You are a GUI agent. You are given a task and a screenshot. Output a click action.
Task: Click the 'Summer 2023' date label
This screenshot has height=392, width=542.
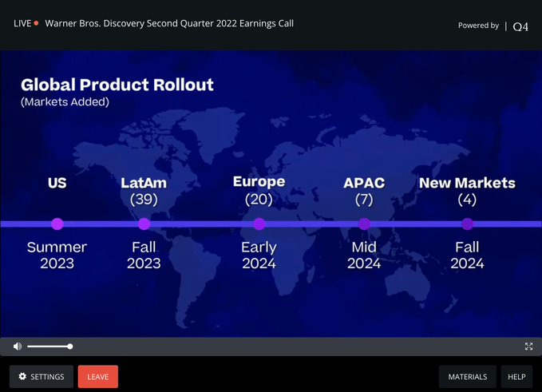pos(57,255)
